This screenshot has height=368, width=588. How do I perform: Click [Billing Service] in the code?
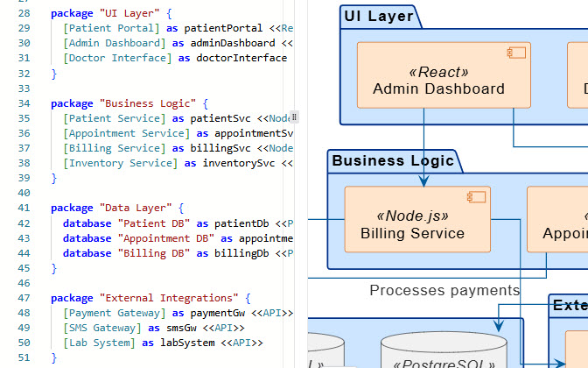pos(115,148)
